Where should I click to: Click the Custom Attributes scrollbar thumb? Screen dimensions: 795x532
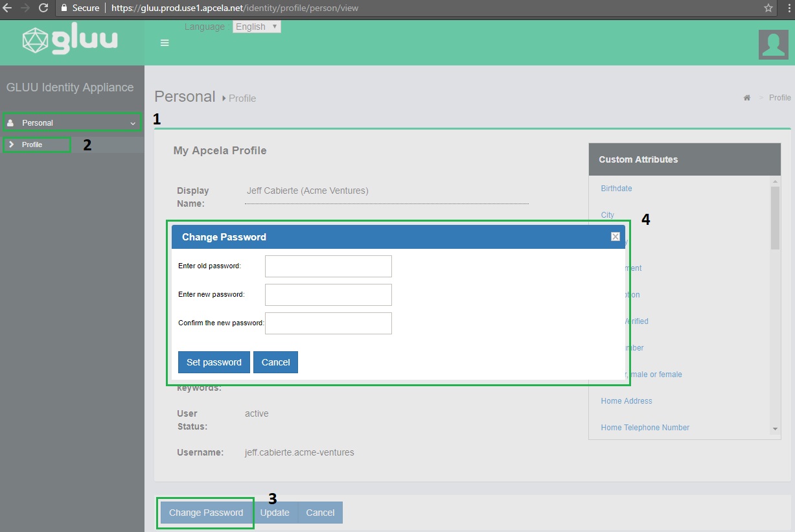point(776,218)
